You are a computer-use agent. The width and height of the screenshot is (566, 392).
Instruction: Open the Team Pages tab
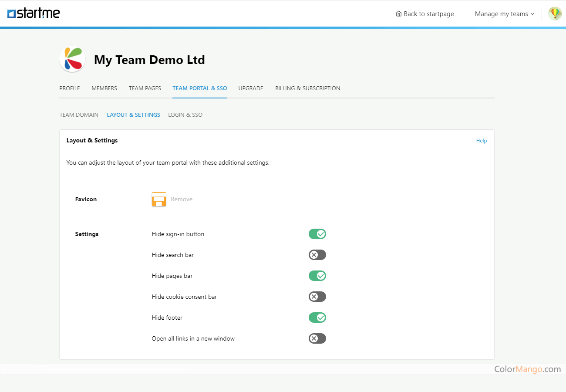click(145, 88)
